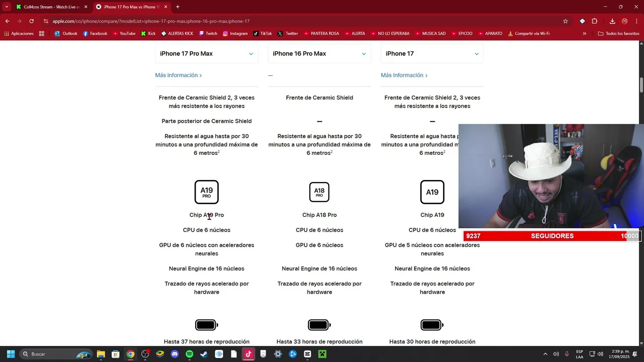
Task: Click the A19 Pro chip icon
Action: (207, 192)
